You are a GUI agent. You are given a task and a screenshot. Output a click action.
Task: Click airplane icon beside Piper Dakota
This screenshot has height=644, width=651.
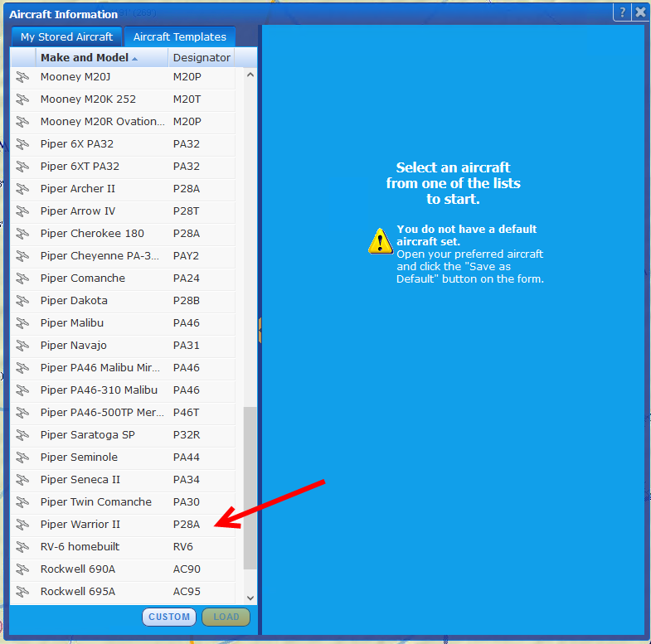22,301
